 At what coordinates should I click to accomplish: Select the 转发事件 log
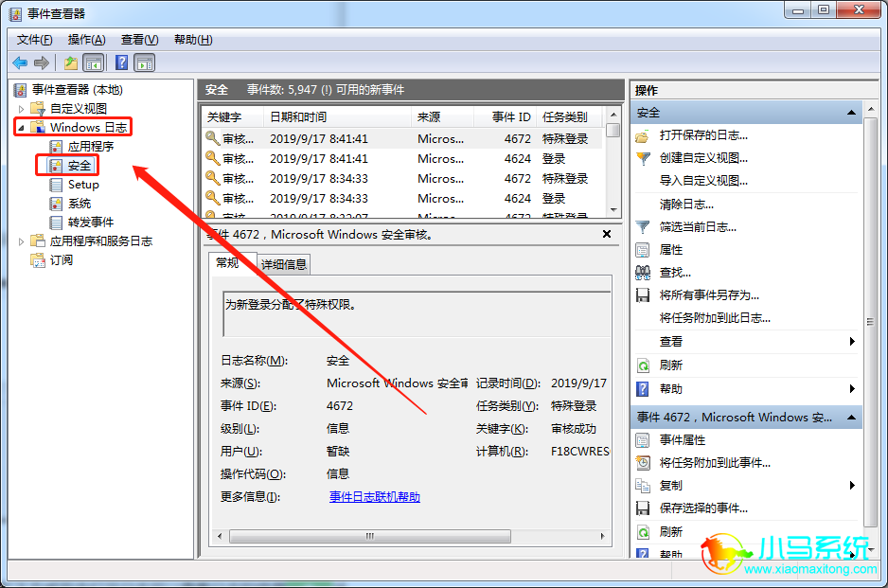click(91, 223)
